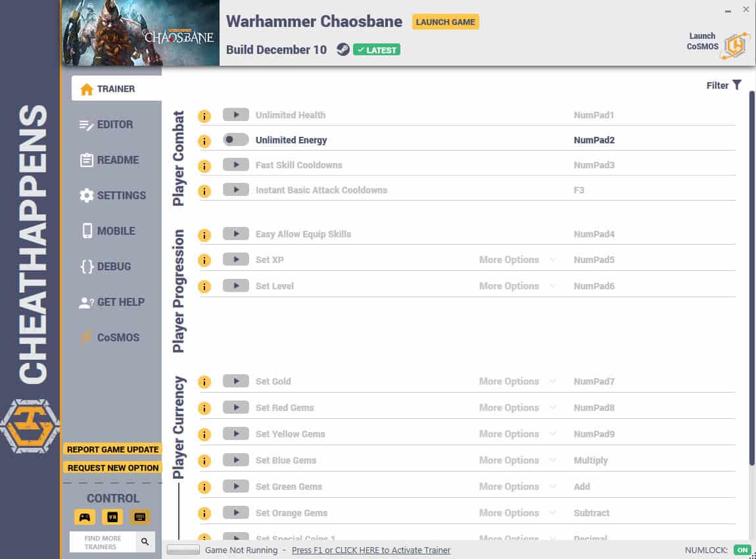Click the Cheat Happens hexagon logo

pos(30,426)
